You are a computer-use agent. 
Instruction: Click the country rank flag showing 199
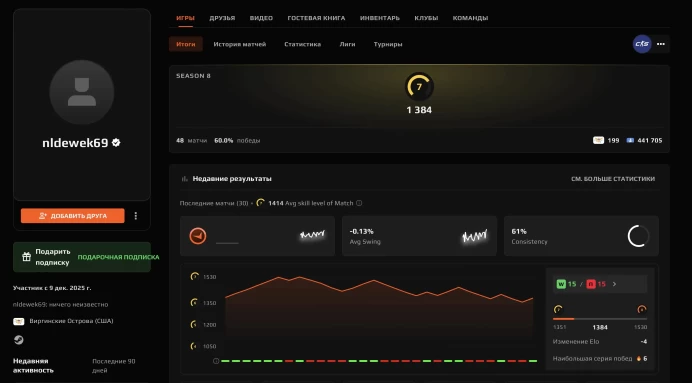pos(598,140)
